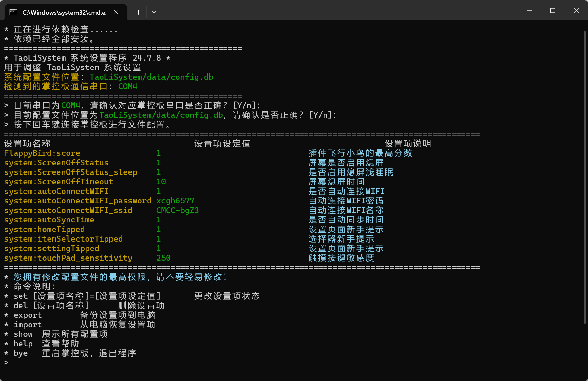Click the 依赖已经全部安装 line
This screenshot has width=588, height=381.
tap(49, 39)
